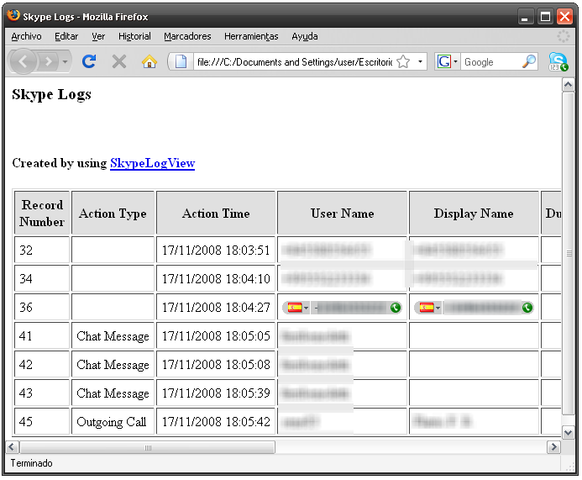Click the Terminado status bar text
Viewport: 582px width, 480px height.
tap(31, 463)
